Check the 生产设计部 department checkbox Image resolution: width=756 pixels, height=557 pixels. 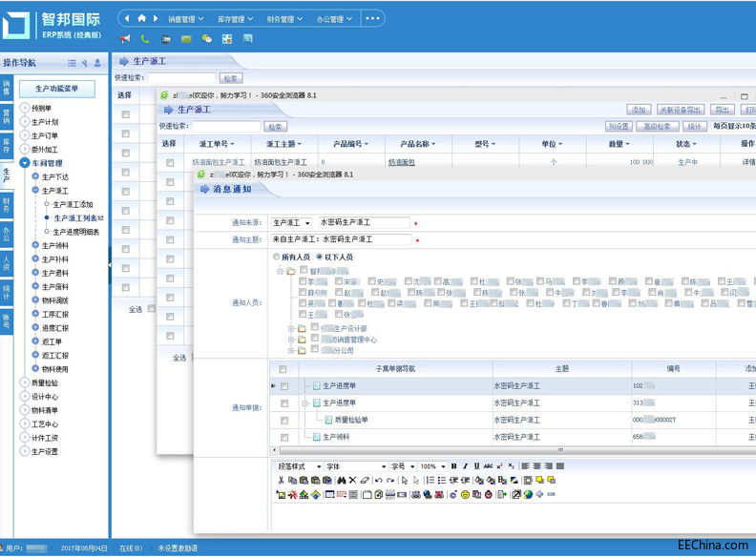[315, 327]
